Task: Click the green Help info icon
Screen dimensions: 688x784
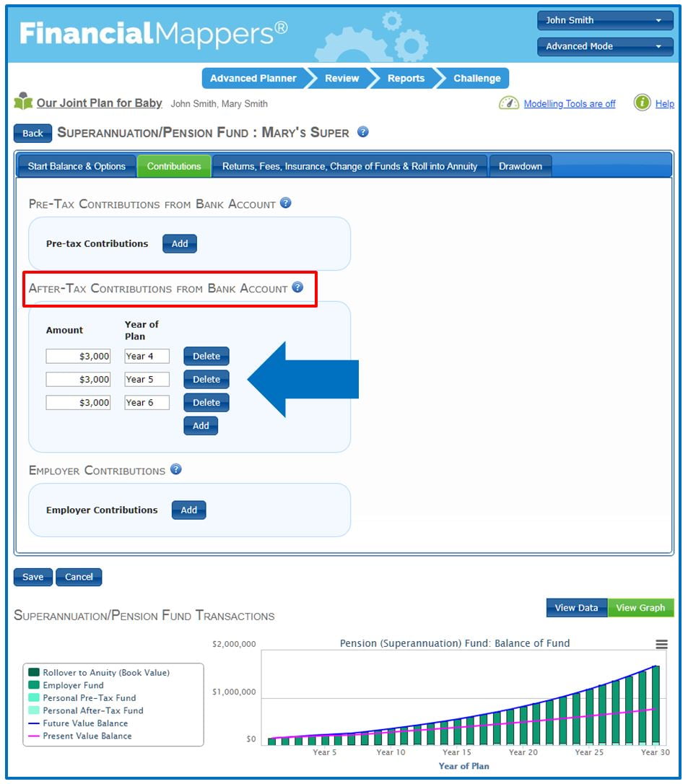Action: tap(642, 103)
